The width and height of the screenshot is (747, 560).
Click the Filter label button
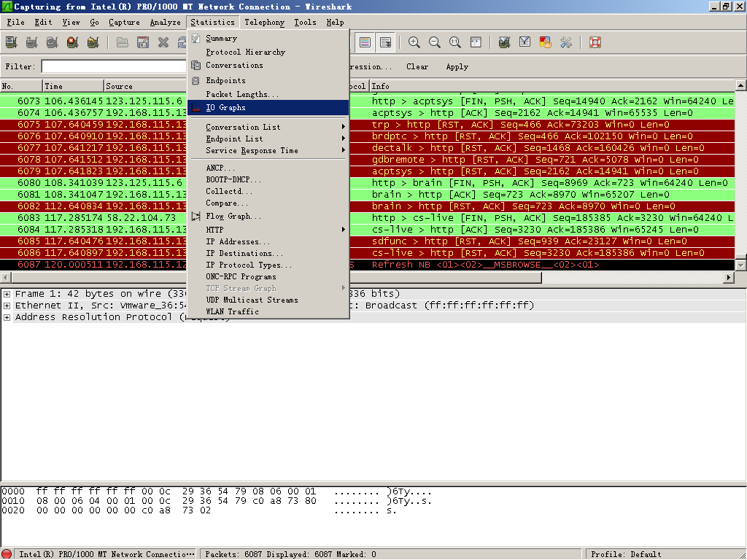point(20,66)
